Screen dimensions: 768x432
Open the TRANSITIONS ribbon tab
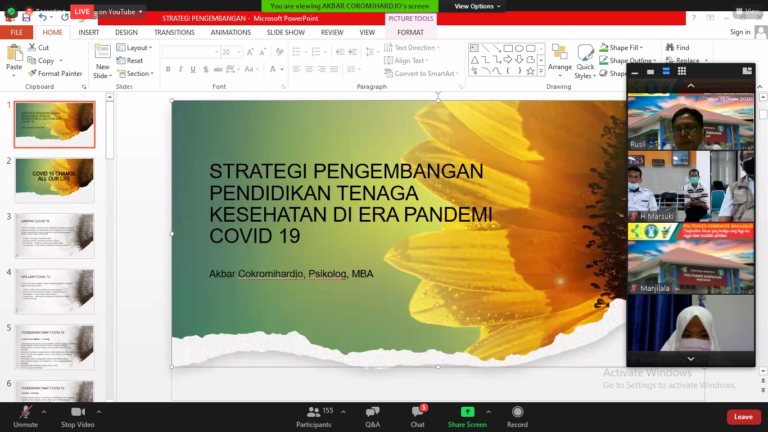(174, 32)
